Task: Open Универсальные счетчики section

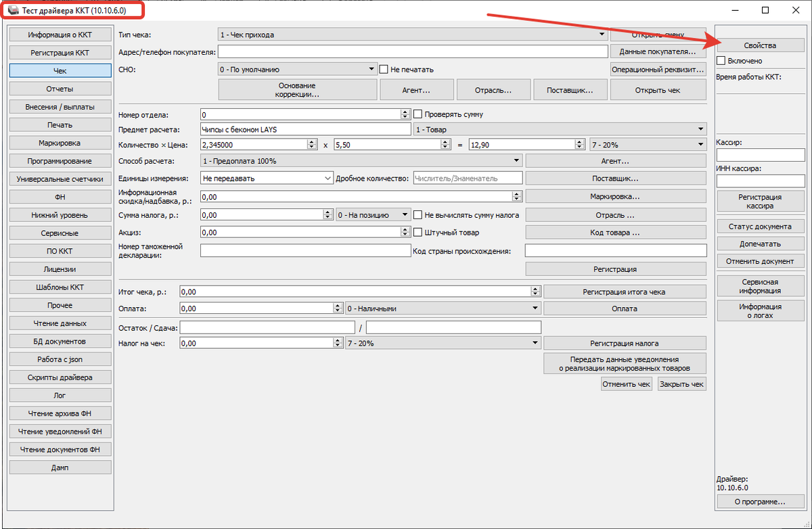Action: (60, 179)
